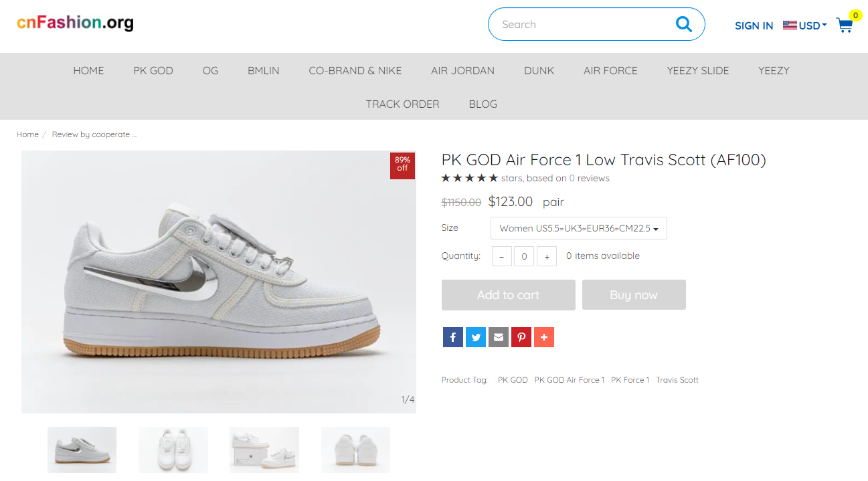
Task: Open more sharing options plus icon
Action: [x=543, y=337]
